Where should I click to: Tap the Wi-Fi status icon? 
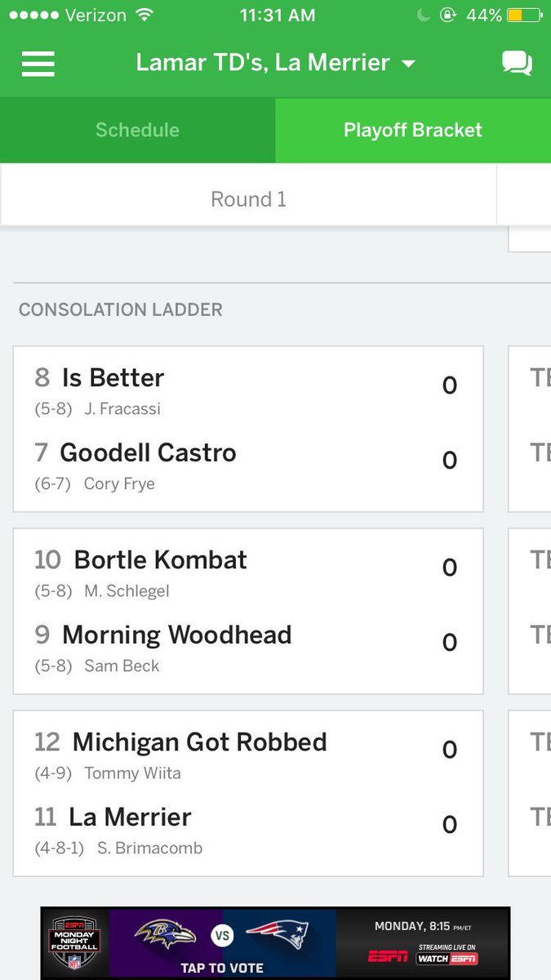tap(144, 16)
